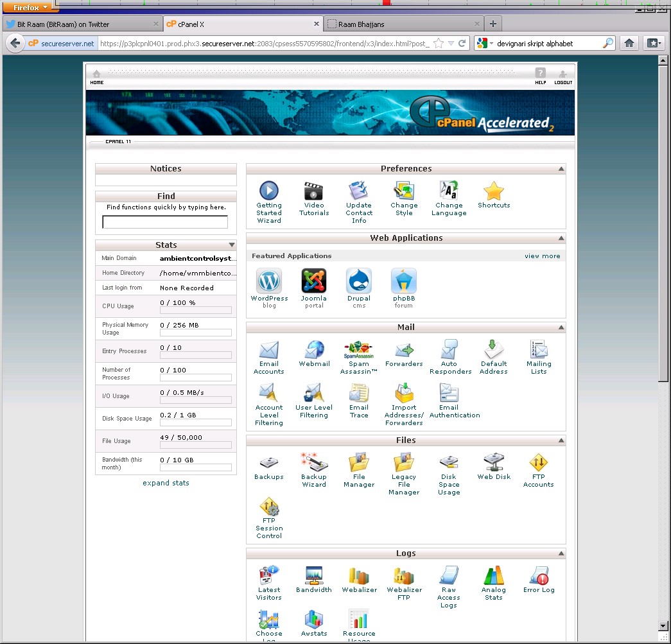Image resolution: width=671 pixels, height=644 pixels.
Task: Open Email Authentication
Action: click(x=455, y=401)
